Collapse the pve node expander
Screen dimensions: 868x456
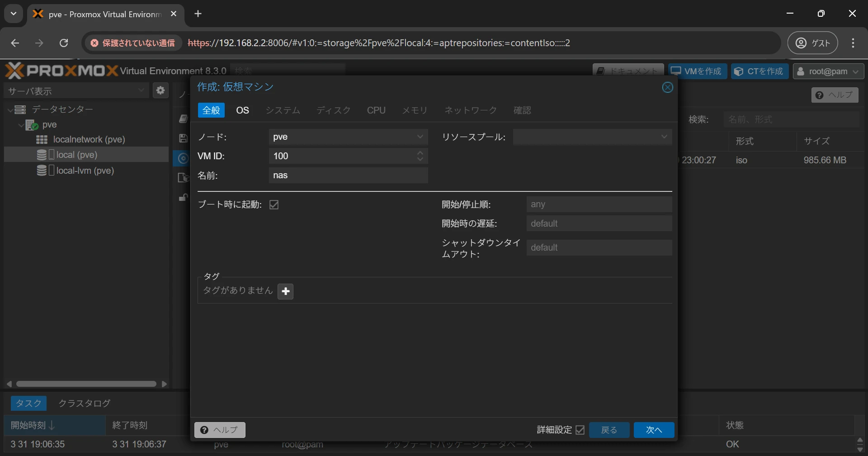[x=21, y=125]
